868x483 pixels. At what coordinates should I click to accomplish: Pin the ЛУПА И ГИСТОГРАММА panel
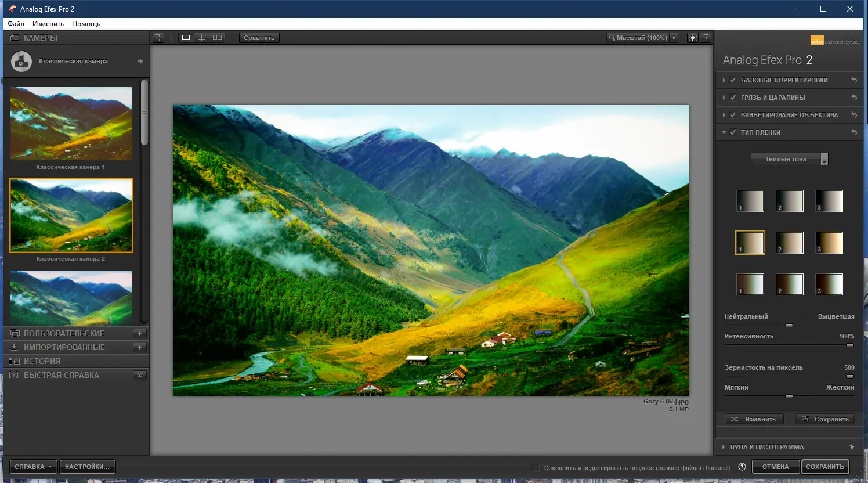click(x=852, y=447)
